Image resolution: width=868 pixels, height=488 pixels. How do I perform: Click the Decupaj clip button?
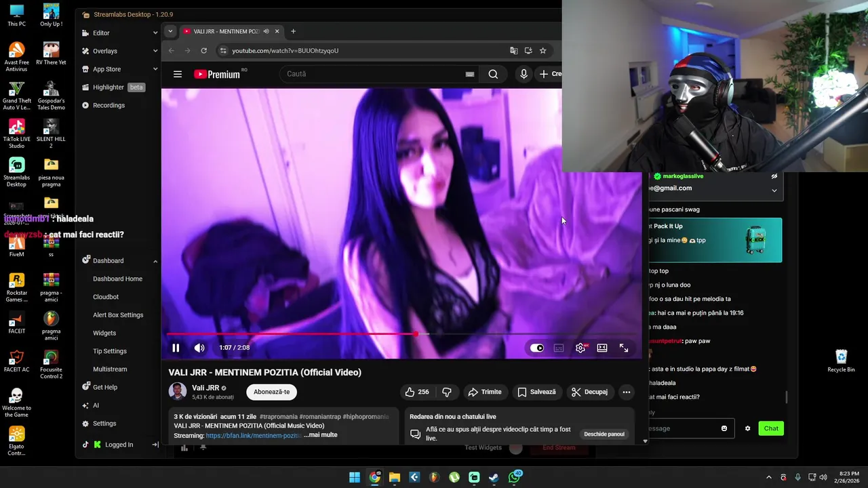pyautogui.click(x=590, y=392)
